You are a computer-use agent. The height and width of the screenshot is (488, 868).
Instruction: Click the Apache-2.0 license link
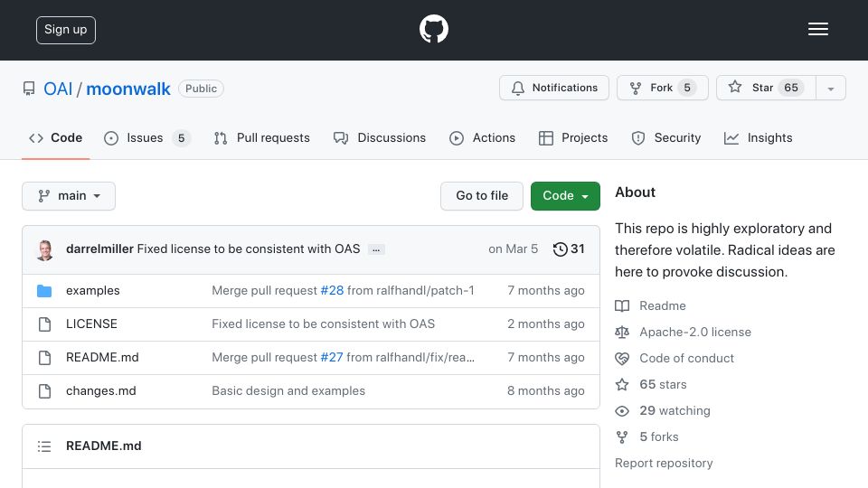point(695,332)
